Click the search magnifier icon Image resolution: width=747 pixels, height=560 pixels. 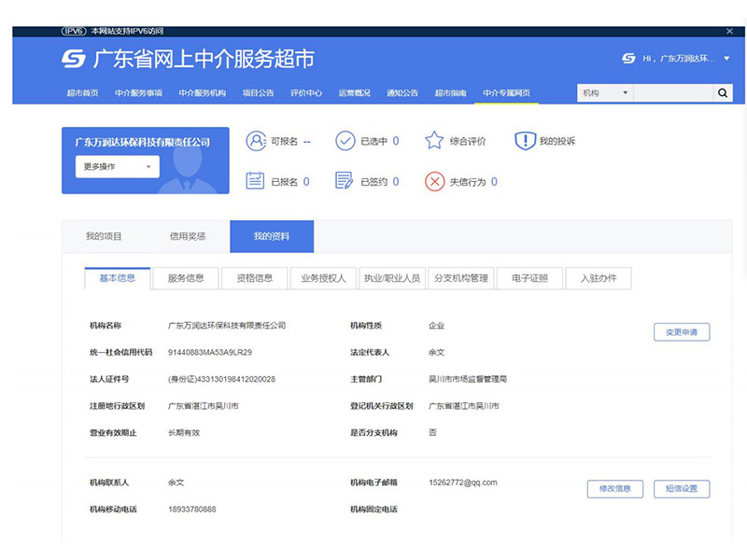click(x=723, y=93)
